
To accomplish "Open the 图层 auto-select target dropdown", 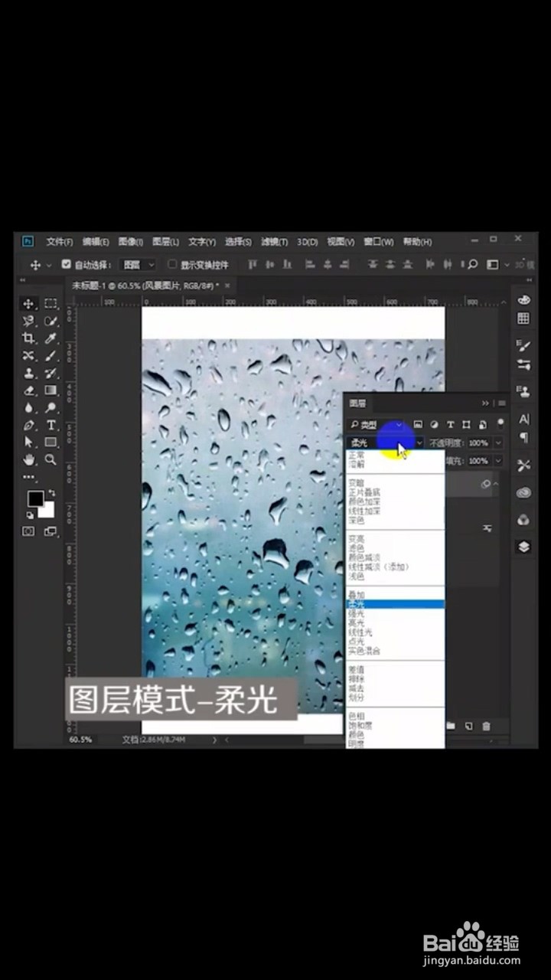I will click(x=139, y=264).
